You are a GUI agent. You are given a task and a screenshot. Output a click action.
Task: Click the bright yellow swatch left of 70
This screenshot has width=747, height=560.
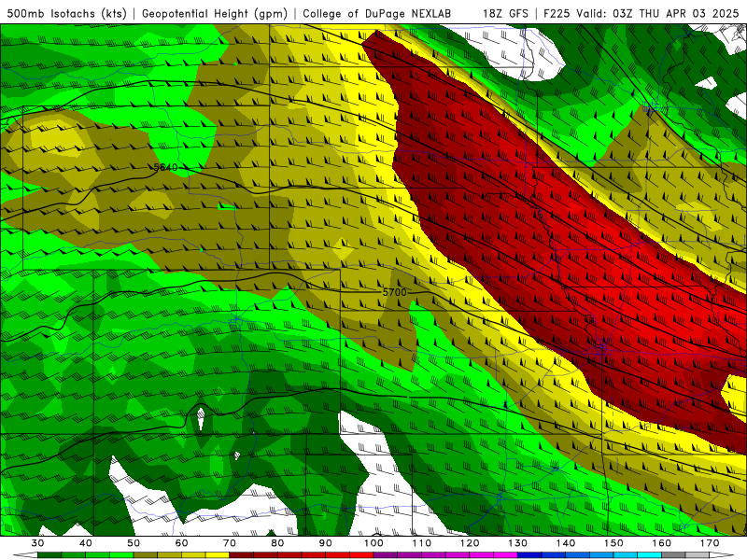[218, 555]
